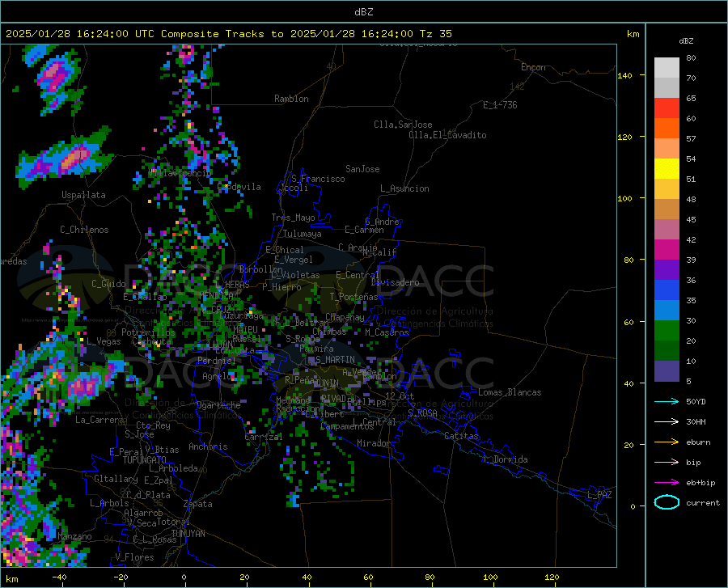Image resolution: width=728 pixels, height=588 pixels.
Task: Click the Zapata label
Action: 198,504
